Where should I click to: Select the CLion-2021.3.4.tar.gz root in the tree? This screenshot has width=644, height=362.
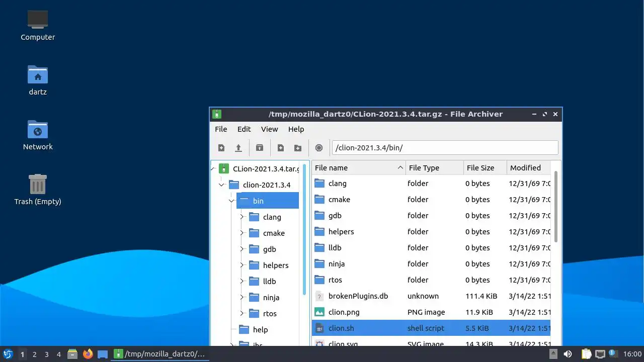[x=266, y=169]
